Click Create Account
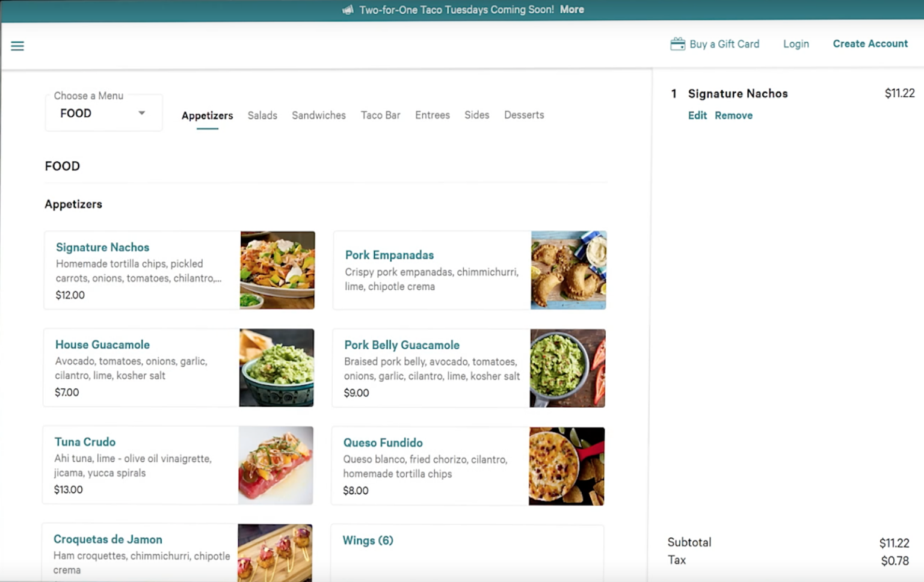 click(x=870, y=43)
